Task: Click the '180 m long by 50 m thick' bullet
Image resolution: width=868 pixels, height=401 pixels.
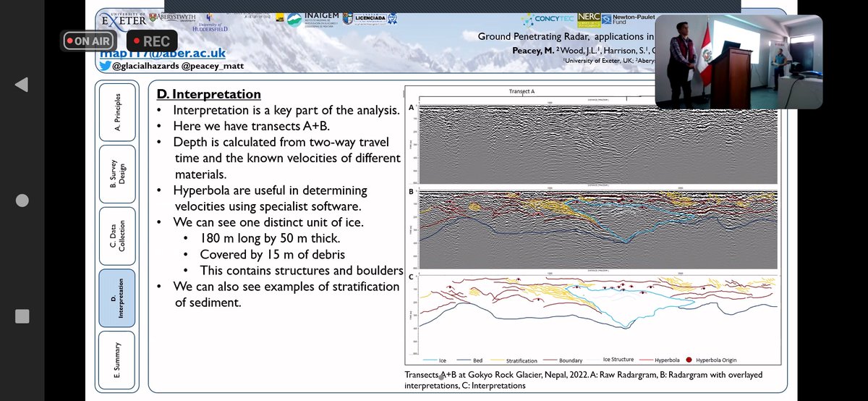Action: click(x=271, y=239)
